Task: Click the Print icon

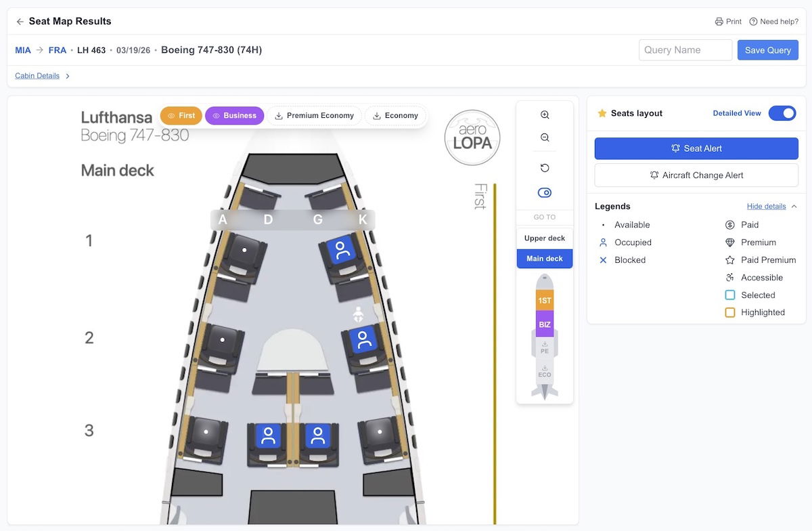Action: click(719, 22)
